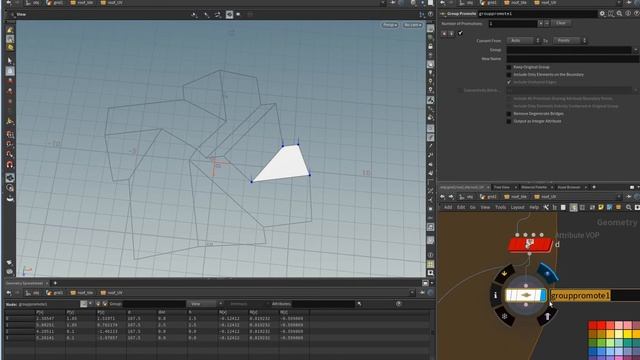Screen dimensions: 640x360
Task: Toggle Include Only Elements on the Boundary
Action: 509,75
